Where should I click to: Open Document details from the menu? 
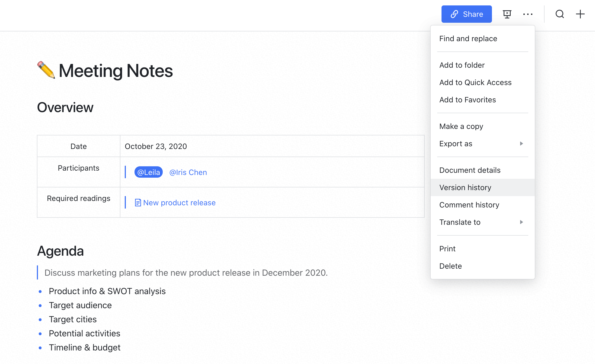pos(470,170)
